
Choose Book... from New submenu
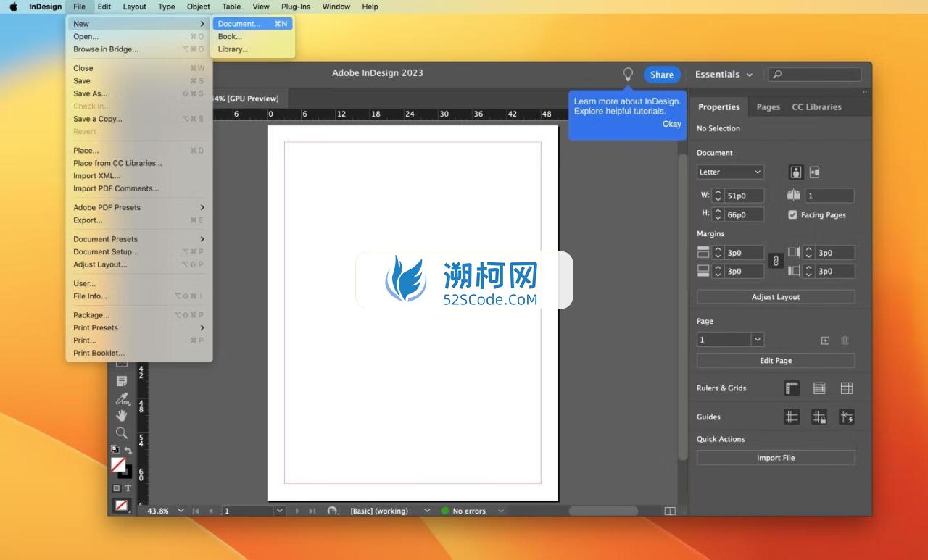coord(253,36)
